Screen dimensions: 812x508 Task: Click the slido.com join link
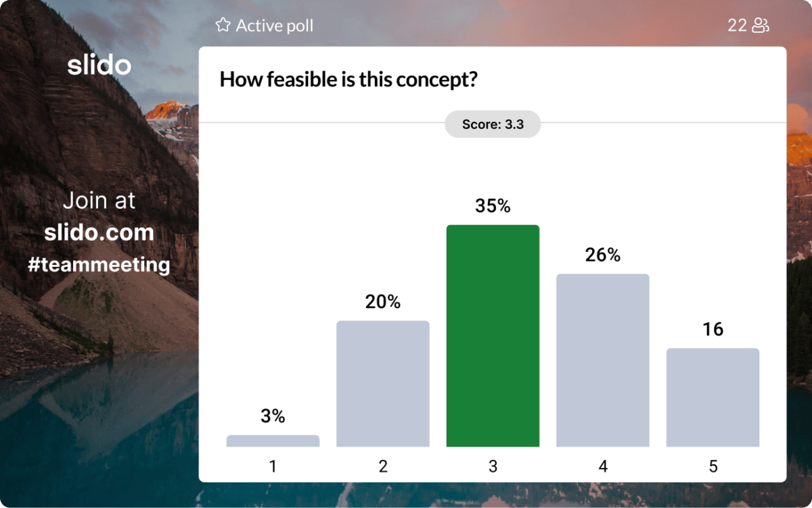99,233
